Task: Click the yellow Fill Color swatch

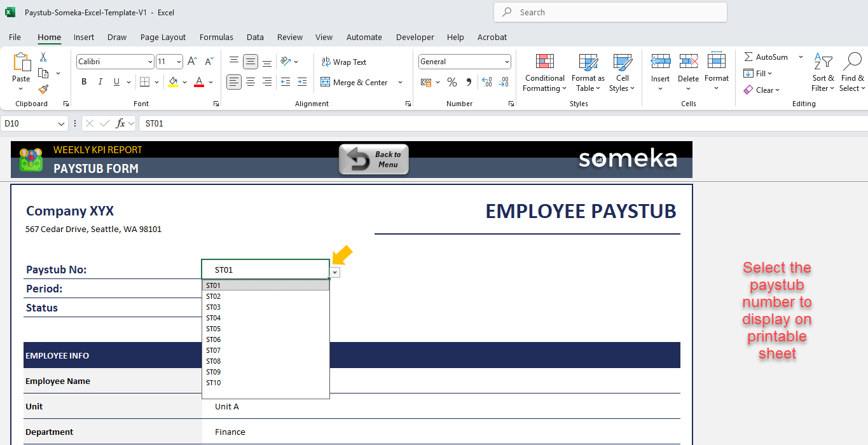Action: [173, 82]
